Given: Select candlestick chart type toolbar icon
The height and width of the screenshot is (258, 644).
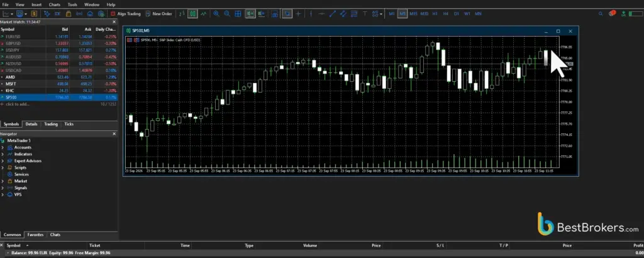Looking at the screenshot, I should [x=193, y=14].
